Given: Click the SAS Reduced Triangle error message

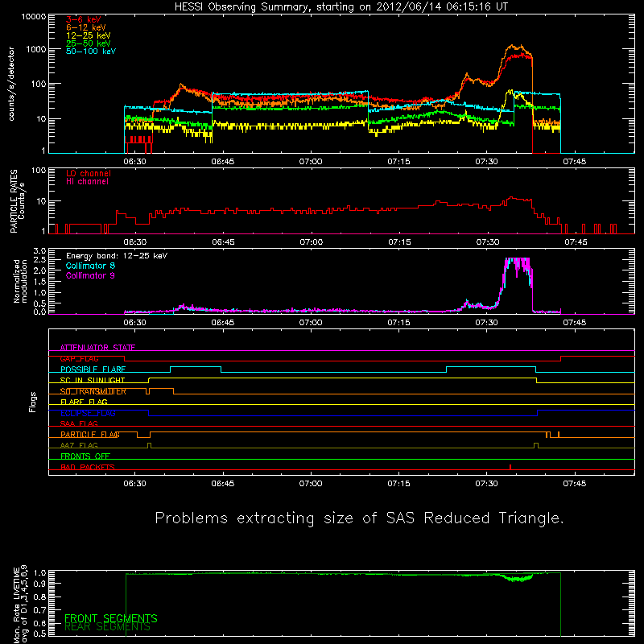Looking at the screenshot, I should pyautogui.click(x=359, y=518).
